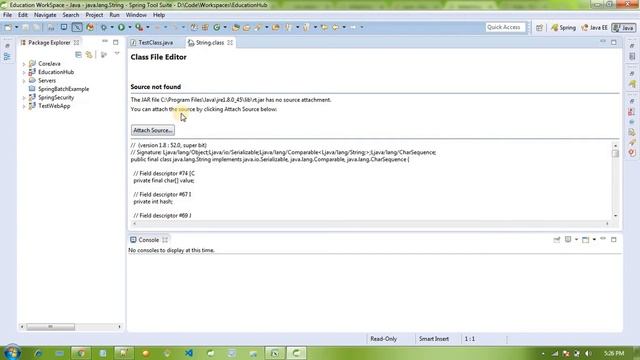Switch to Java EE perspective
Viewport: 640px width, 360px height.
(x=594, y=28)
